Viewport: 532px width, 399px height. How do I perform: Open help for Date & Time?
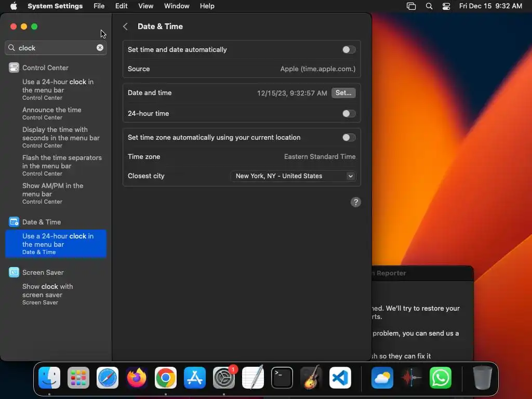[355, 202]
